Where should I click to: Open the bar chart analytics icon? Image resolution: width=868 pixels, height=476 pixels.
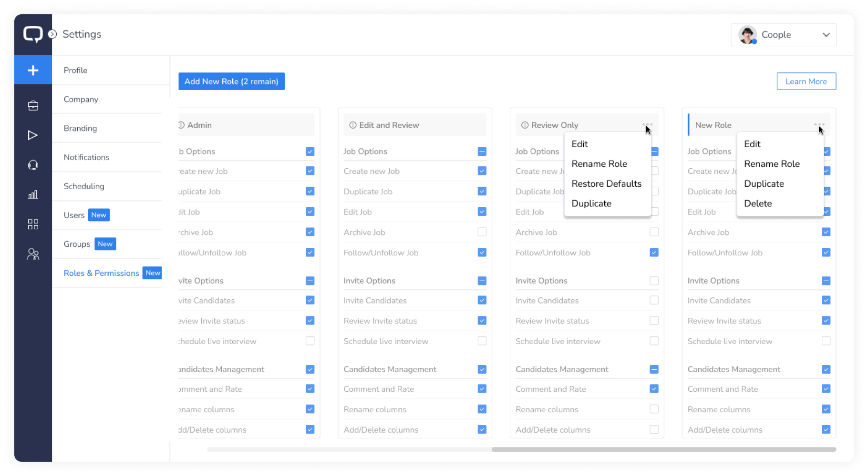click(33, 194)
